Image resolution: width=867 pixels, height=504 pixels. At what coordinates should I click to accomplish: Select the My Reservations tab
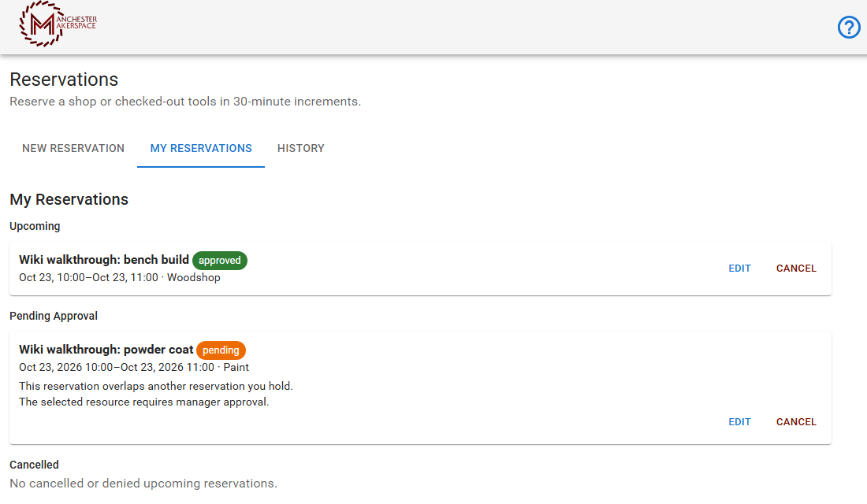(201, 148)
